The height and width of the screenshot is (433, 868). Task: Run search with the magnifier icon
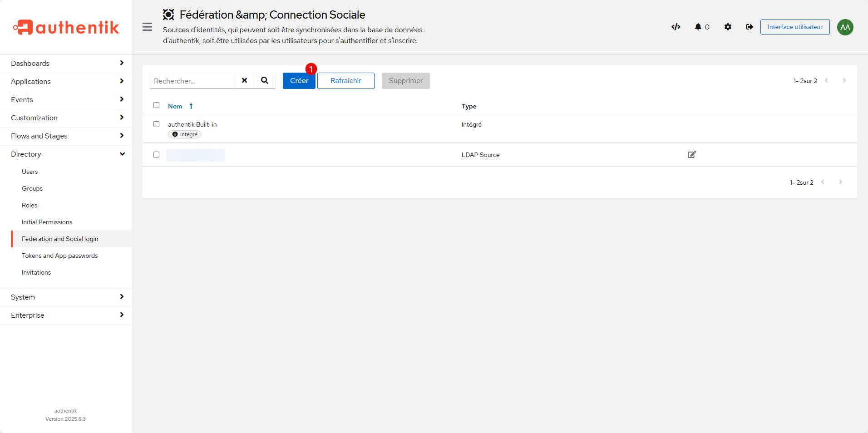tap(265, 81)
